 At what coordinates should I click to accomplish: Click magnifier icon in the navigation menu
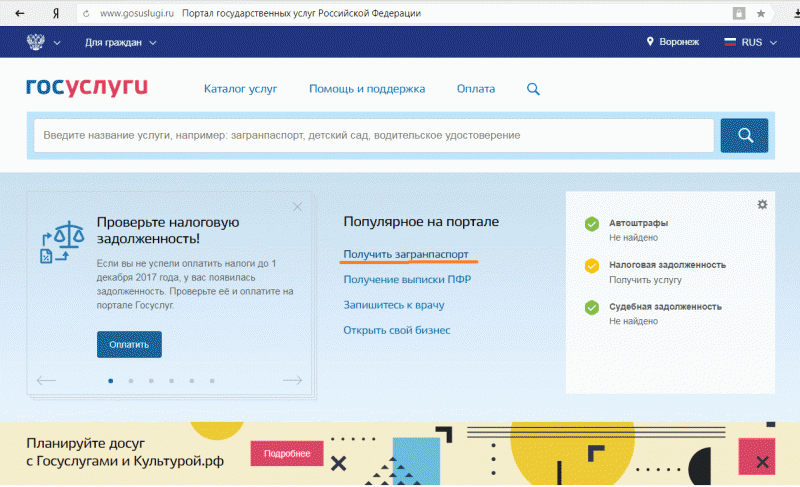click(x=533, y=89)
